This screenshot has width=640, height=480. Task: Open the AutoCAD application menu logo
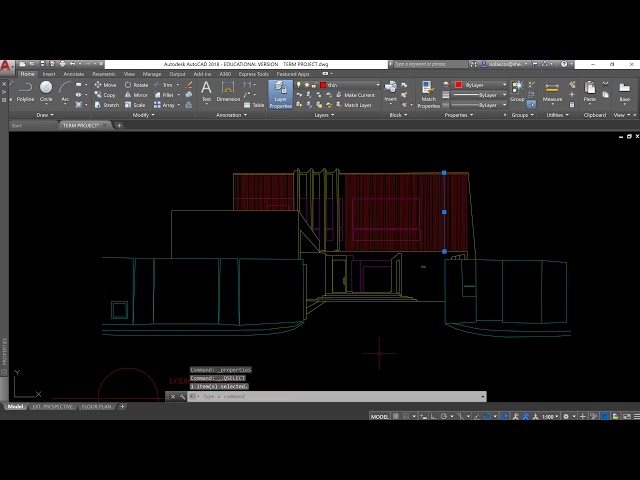click(x=6, y=66)
